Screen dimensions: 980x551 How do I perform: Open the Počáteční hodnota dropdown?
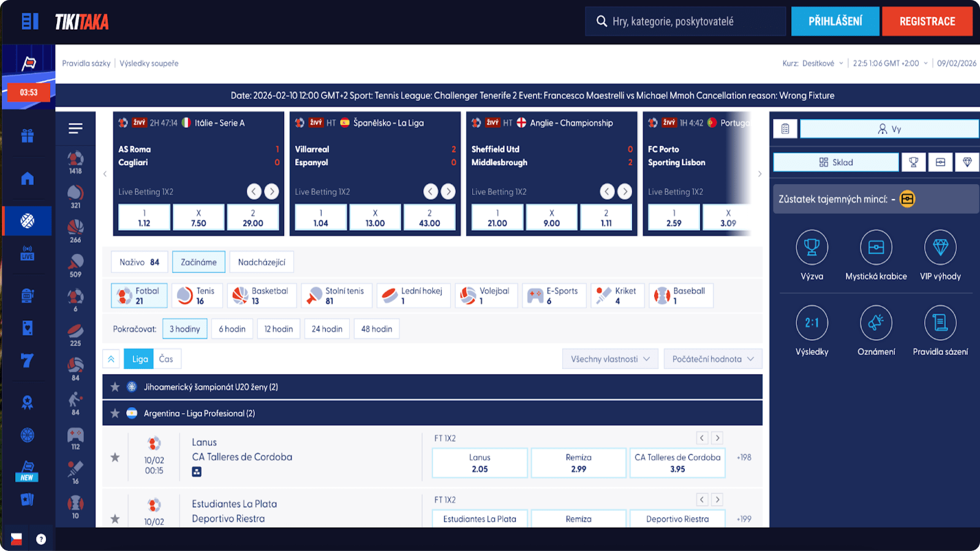pos(713,359)
